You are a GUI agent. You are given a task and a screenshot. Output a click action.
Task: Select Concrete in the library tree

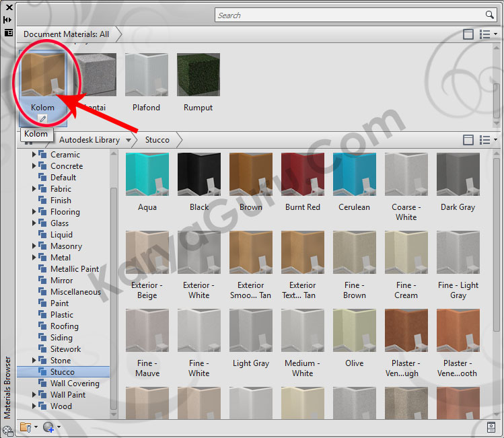tap(67, 166)
